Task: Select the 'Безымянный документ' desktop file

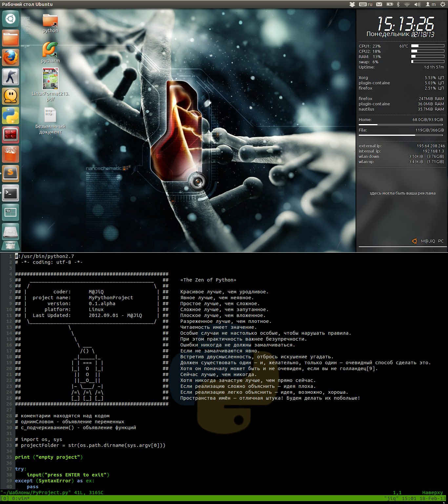Action: 50,121
